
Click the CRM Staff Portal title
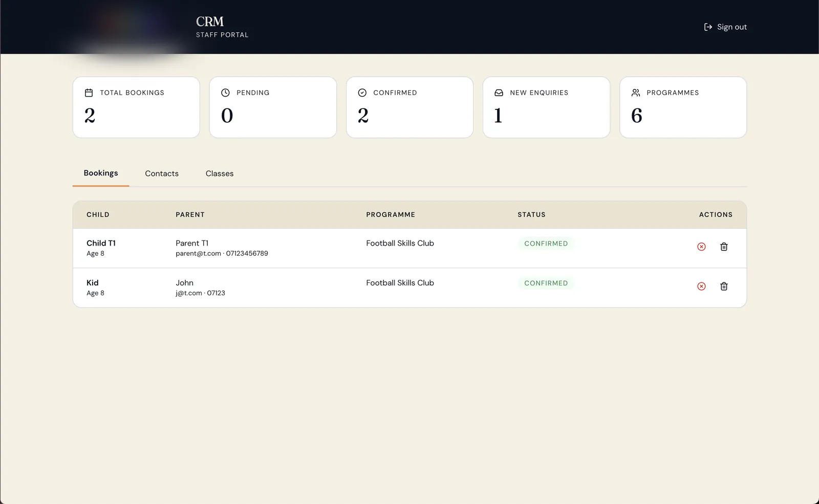222,27
